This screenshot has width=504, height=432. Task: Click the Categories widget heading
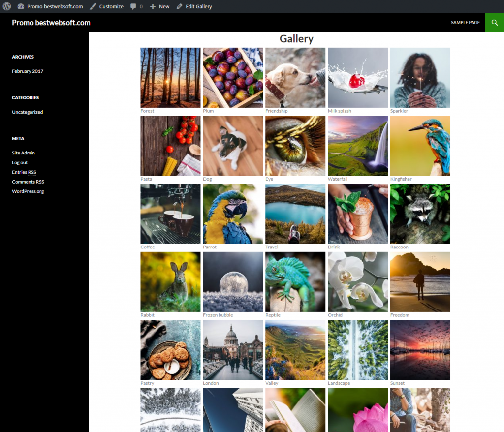click(26, 98)
